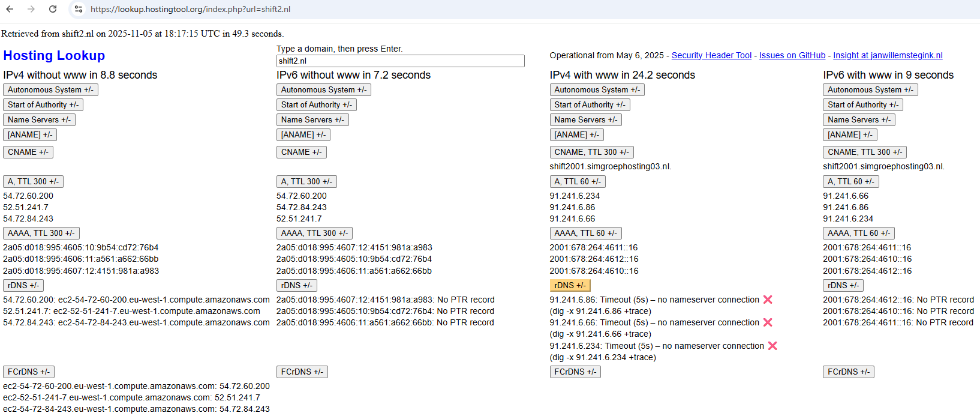Collapse AAAA, TTL 60 under IPv4 with www
Image resolution: width=980 pixels, height=416 pixels.
coord(585,233)
